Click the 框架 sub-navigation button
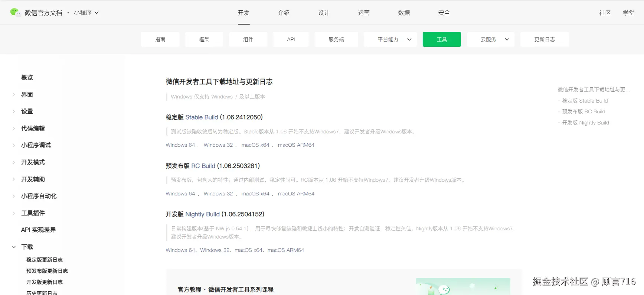Viewport: 644px width, 295px height. [204, 39]
